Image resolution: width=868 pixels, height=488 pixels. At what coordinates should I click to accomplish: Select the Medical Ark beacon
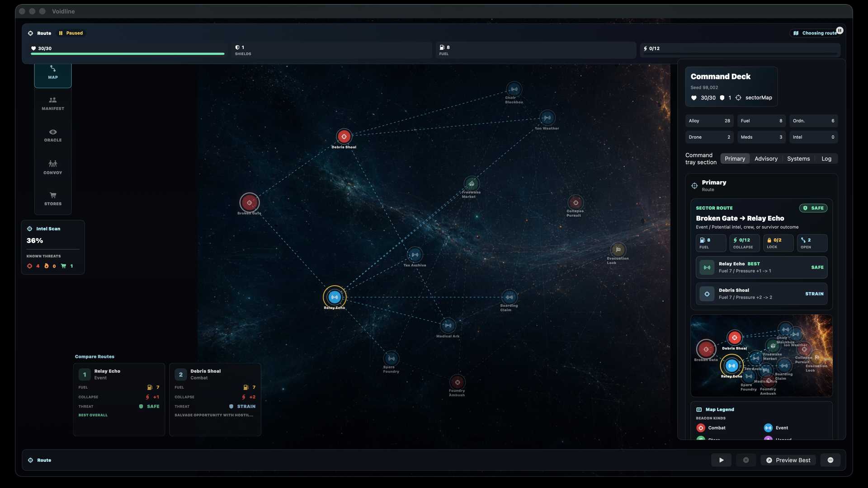coord(448,325)
